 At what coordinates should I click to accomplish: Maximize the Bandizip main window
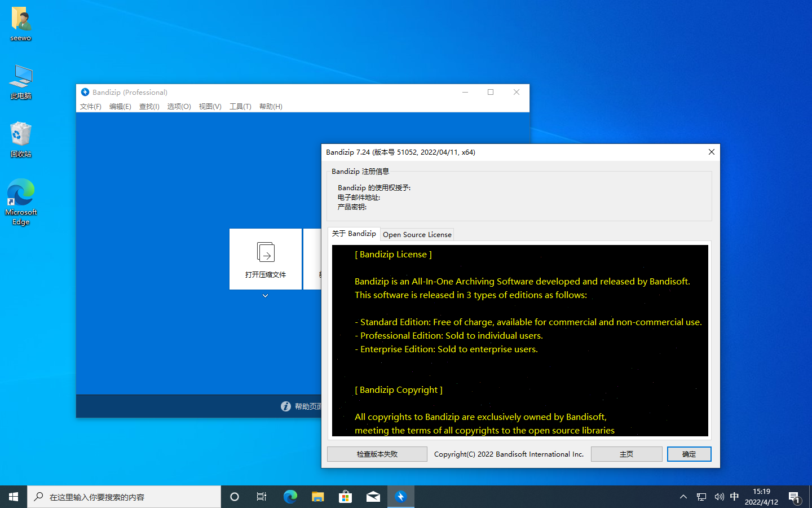491,92
